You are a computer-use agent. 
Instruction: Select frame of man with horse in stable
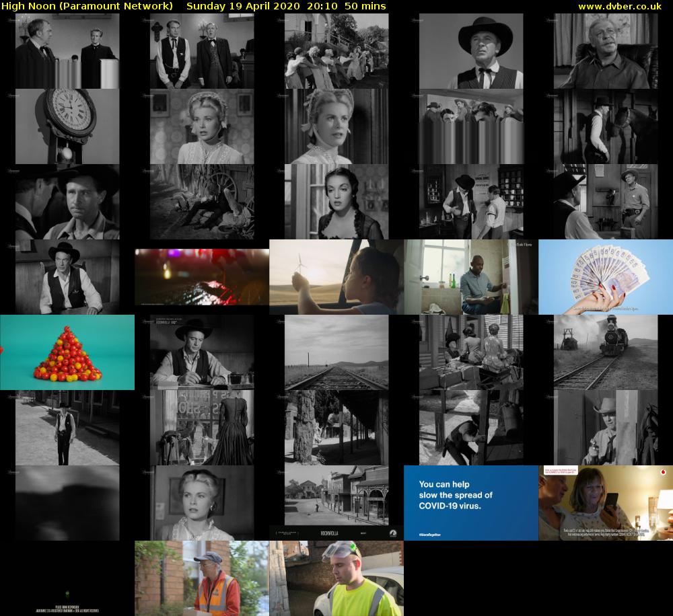[x=606, y=126]
